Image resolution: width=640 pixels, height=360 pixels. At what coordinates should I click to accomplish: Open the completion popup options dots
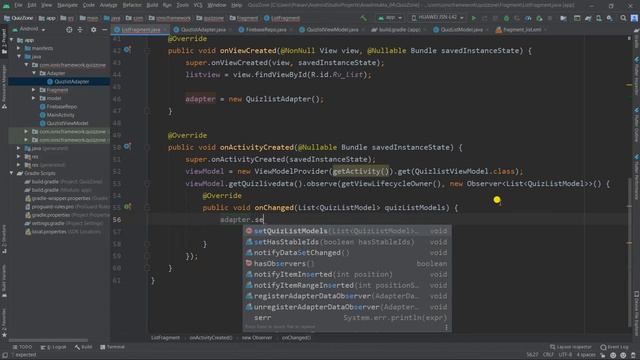click(446, 327)
